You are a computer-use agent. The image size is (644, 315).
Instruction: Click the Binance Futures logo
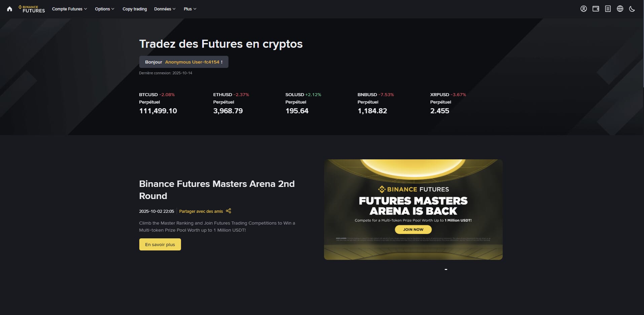(x=31, y=9)
